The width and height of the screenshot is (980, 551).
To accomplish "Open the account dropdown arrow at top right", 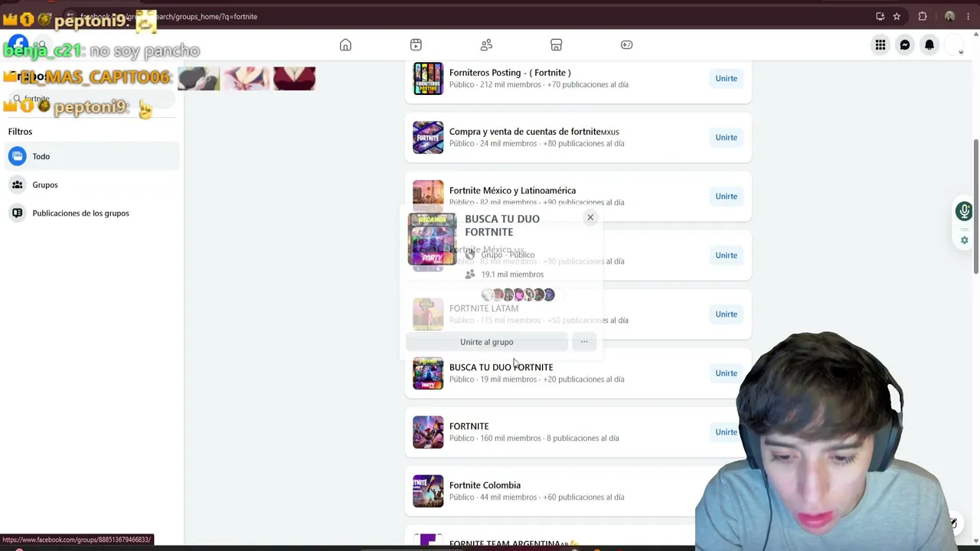I will click(961, 52).
